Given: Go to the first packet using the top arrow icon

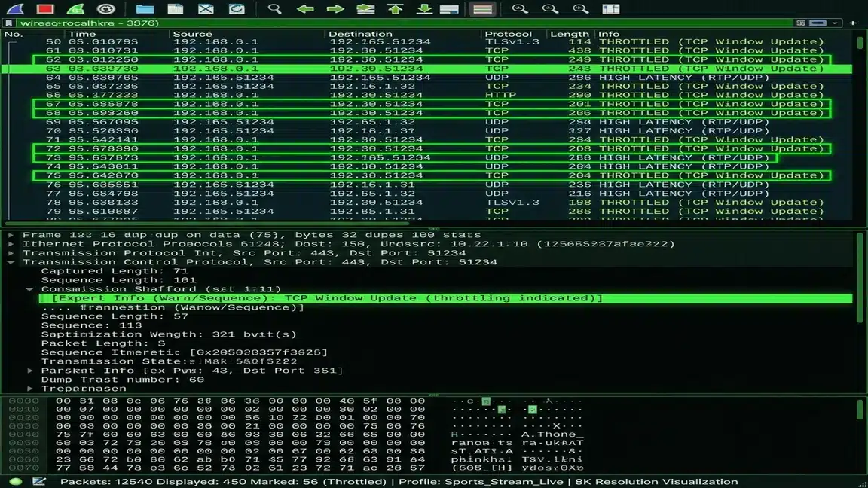Looking at the screenshot, I should (x=395, y=9).
